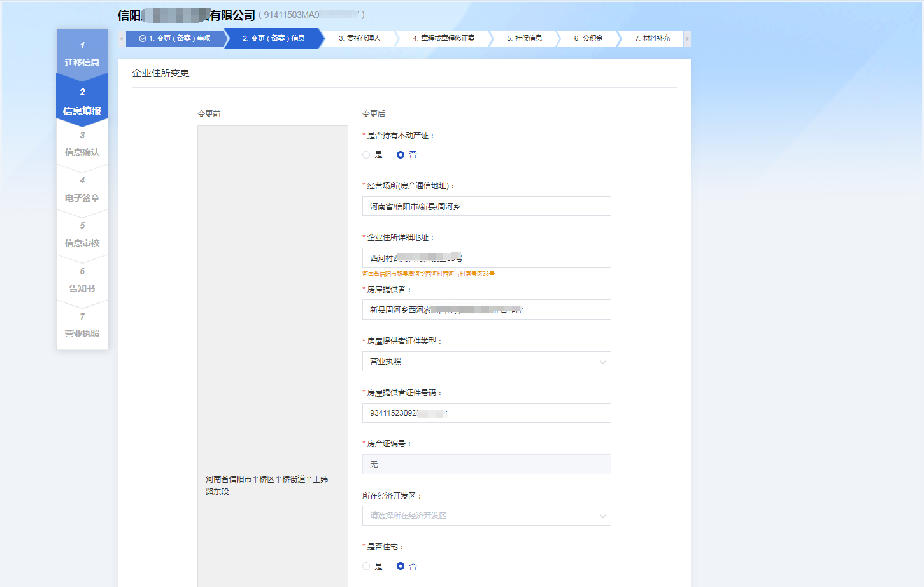Screen dimensions: 924x587
Task: Switch to tab 3. 委托代理人
Action: [360, 39]
